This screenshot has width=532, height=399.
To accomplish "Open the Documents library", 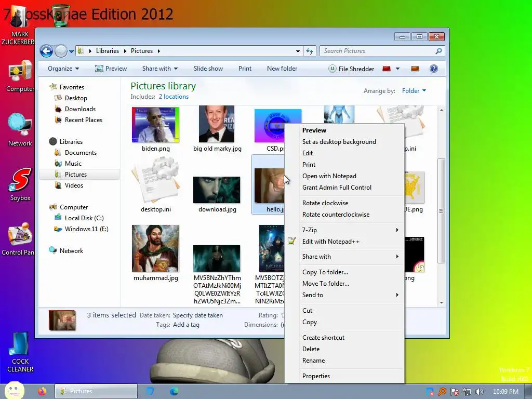I will [x=81, y=153].
